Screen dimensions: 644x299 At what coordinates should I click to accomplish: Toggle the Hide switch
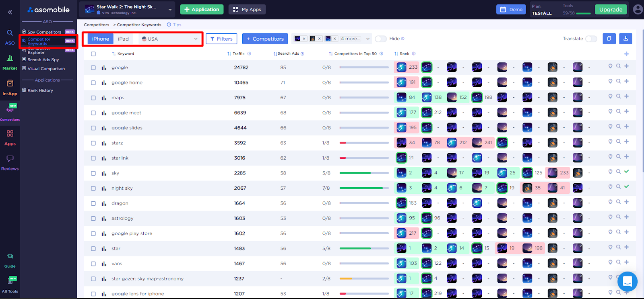point(381,39)
